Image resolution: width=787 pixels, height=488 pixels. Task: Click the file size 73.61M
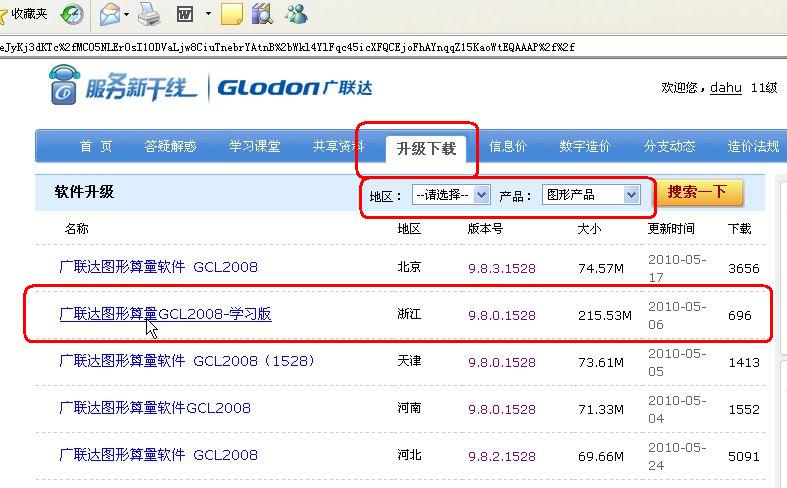[601, 362]
